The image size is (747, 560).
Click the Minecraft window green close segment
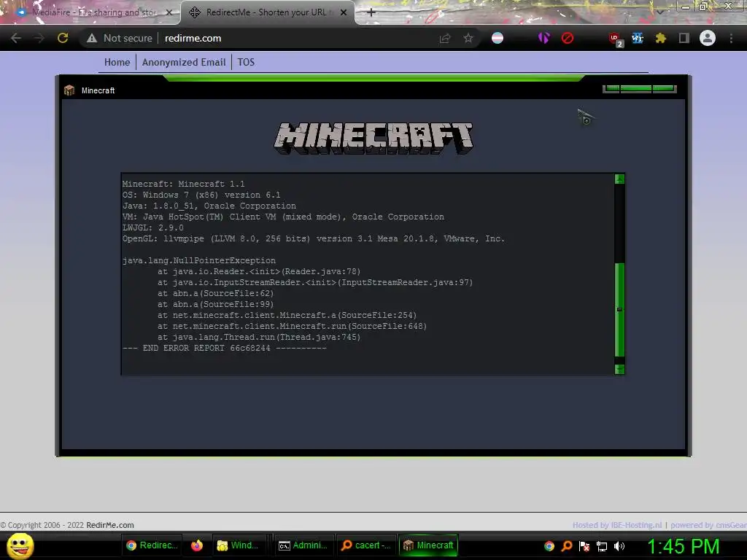tap(664, 88)
